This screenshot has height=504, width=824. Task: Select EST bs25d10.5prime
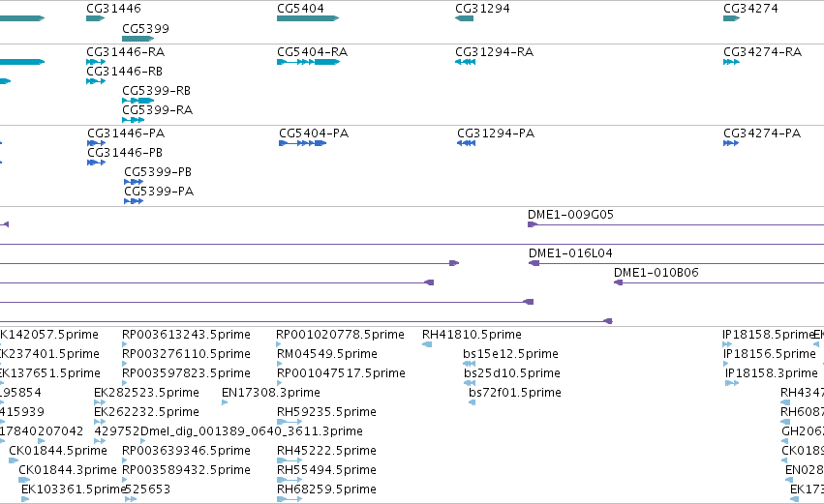point(512,373)
